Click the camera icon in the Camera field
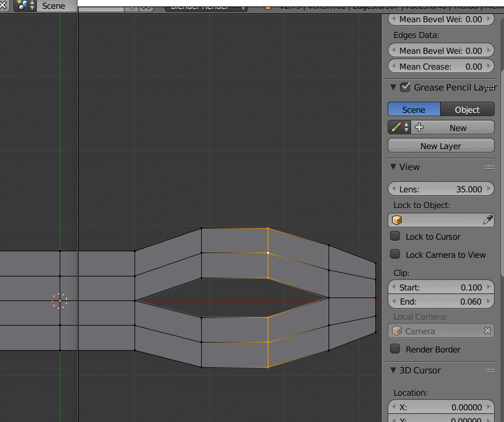Viewport: 504px width, 422px height. click(x=397, y=331)
